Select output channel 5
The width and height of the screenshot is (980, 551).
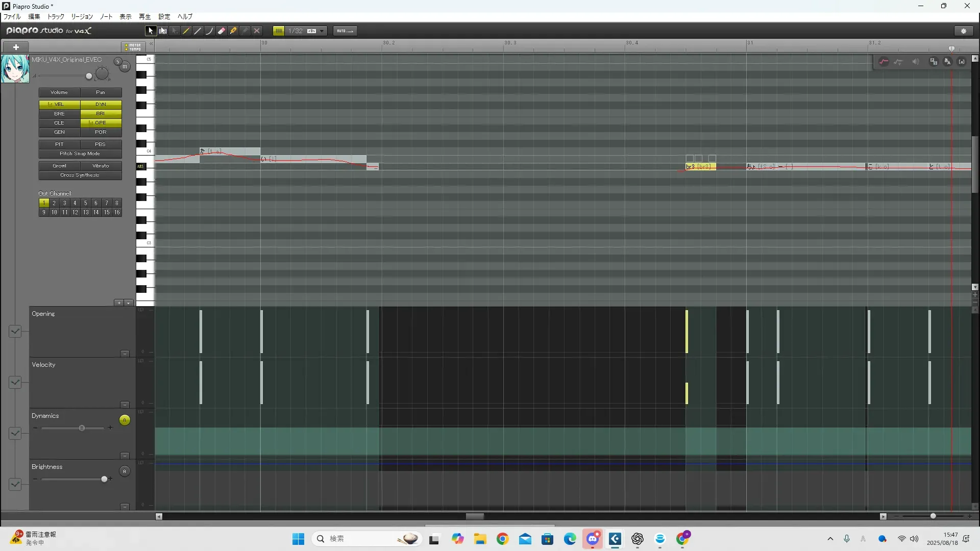tap(85, 203)
